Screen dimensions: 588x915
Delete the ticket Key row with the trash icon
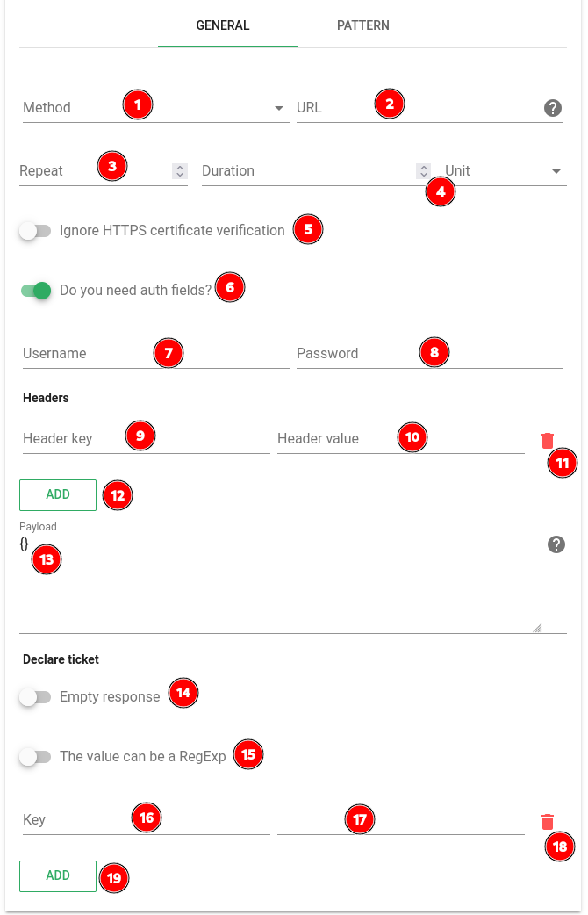coord(547,822)
